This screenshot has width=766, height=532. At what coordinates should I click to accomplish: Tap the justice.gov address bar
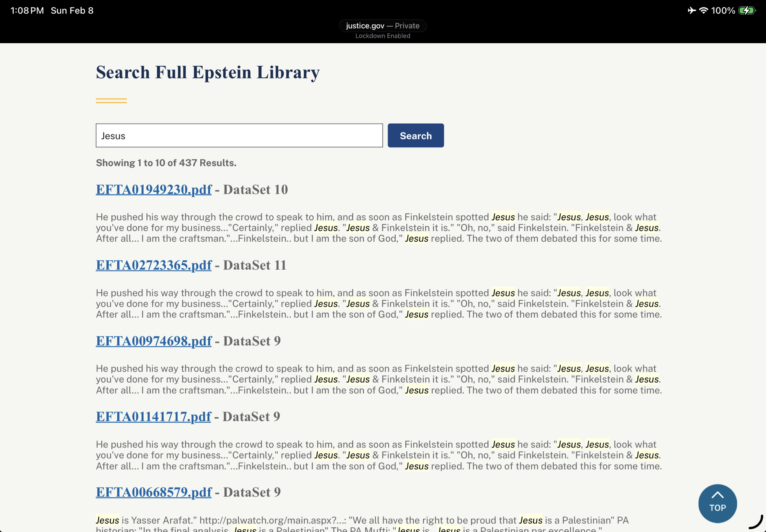pos(382,26)
